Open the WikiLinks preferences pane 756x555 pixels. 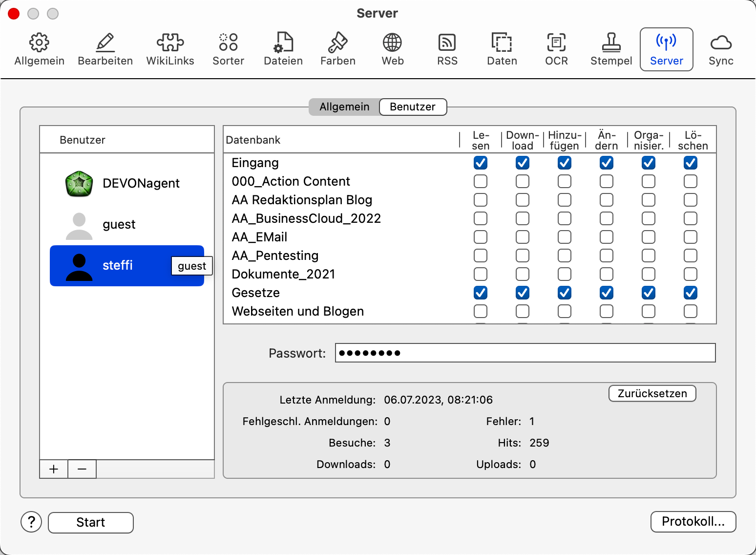170,49
